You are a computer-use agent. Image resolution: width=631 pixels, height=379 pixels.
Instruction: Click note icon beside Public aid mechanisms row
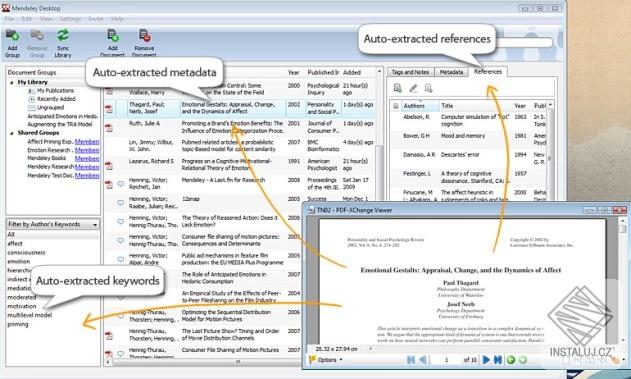120,260
